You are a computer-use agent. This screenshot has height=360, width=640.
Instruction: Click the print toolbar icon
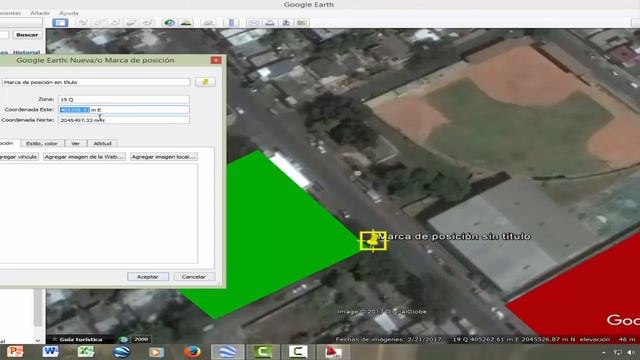click(270, 22)
